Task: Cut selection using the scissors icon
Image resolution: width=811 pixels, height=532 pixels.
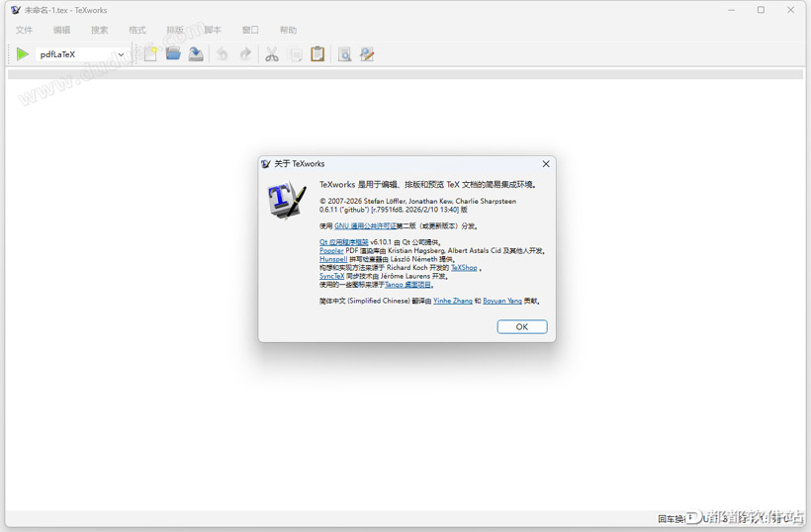Action: pyautogui.click(x=272, y=54)
